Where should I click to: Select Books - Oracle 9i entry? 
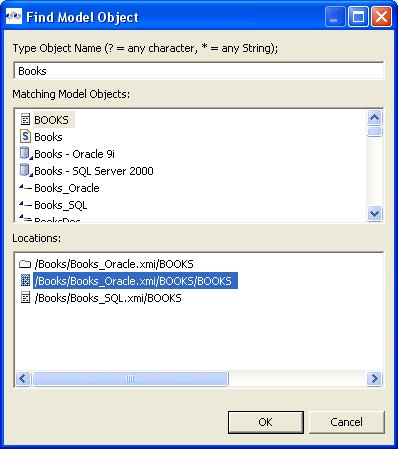(x=74, y=154)
